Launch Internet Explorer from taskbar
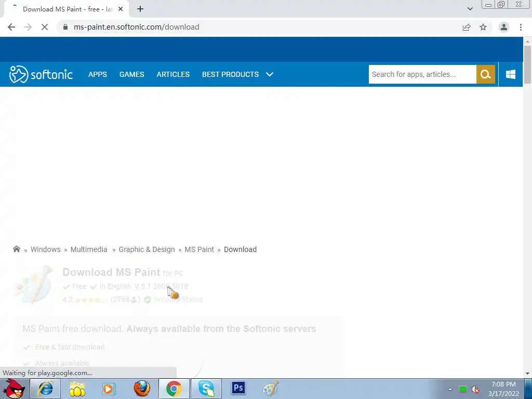Screen dimensions: 532x399 click(x=45, y=389)
